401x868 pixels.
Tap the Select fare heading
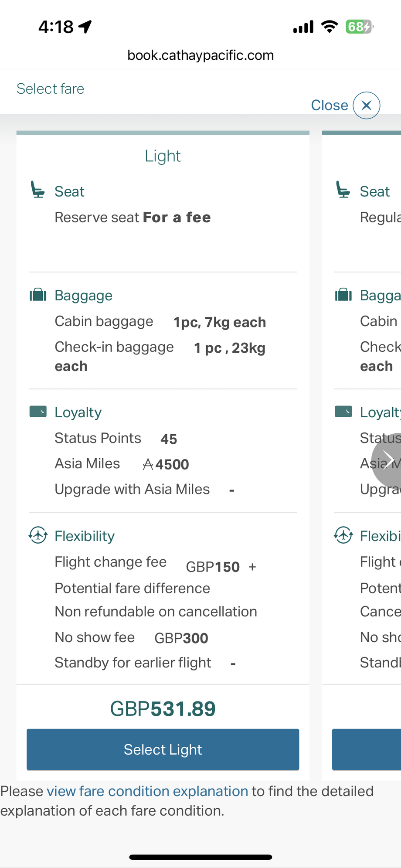(x=51, y=89)
